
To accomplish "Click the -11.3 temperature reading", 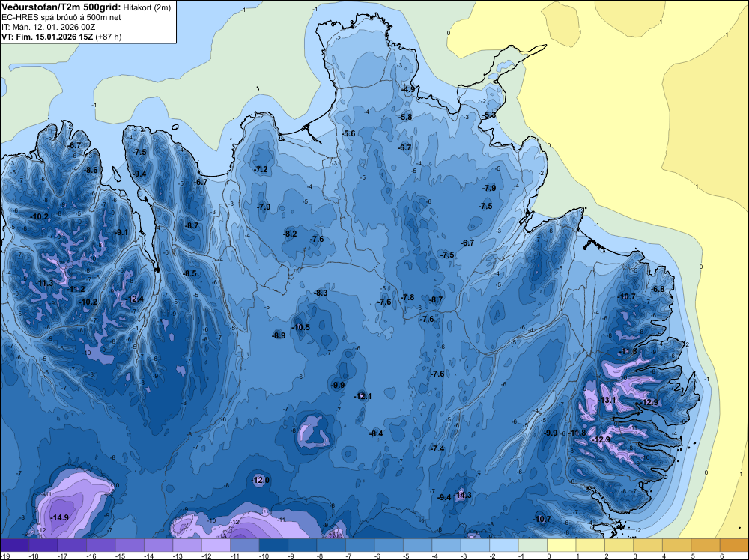I will (45, 284).
